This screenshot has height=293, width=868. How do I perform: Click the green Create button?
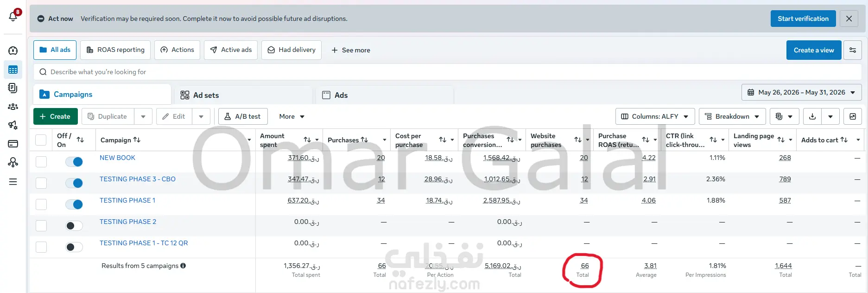pos(55,116)
